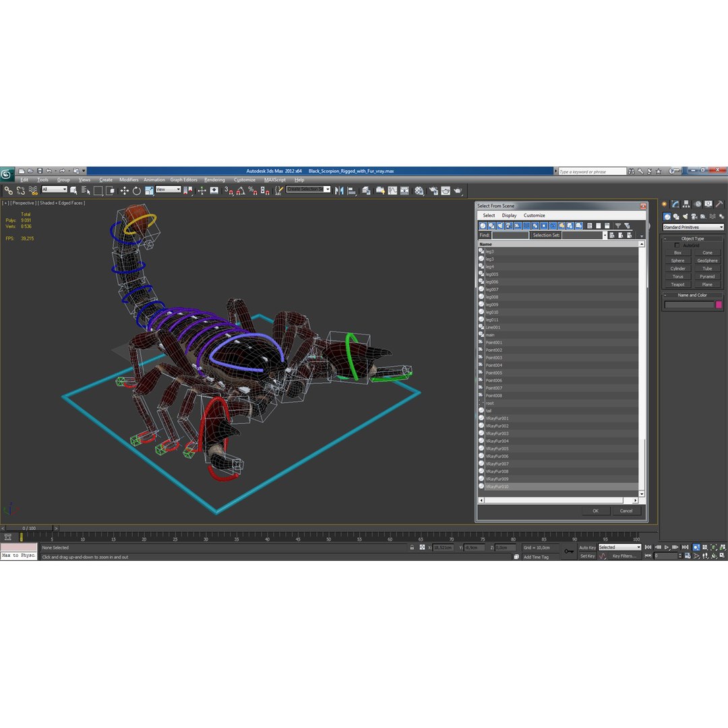Viewport: 728px width, 728px height.
Task: Click the pink object color swatch
Action: pos(719,305)
